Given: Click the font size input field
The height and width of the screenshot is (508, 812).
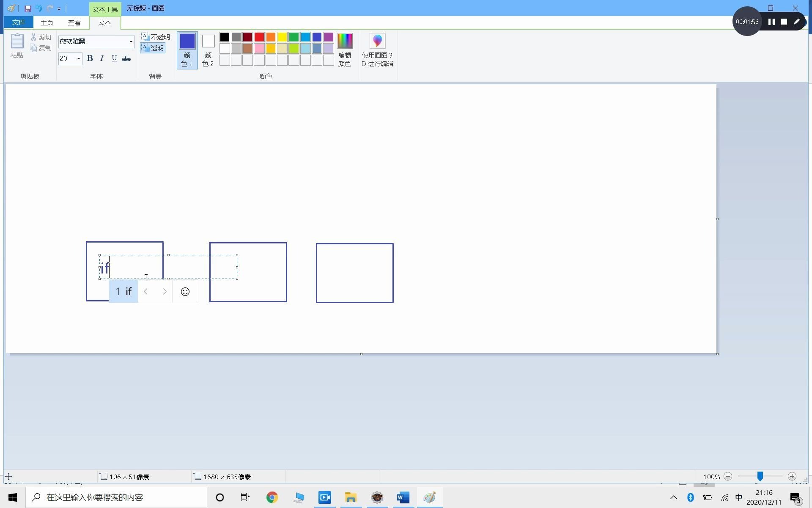Looking at the screenshot, I should [67, 58].
